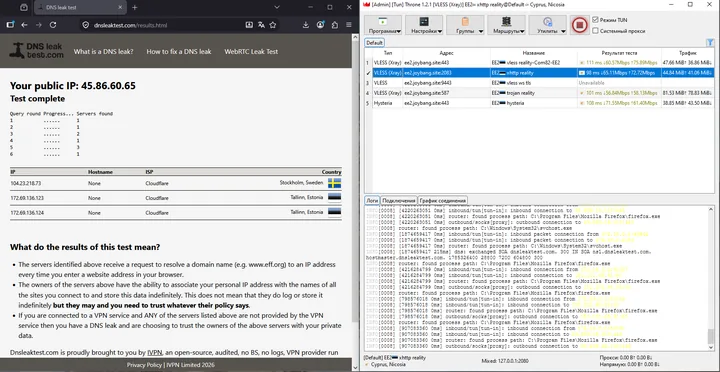Click the Your public IP heading
The width and height of the screenshot is (720, 372).
click(x=73, y=85)
